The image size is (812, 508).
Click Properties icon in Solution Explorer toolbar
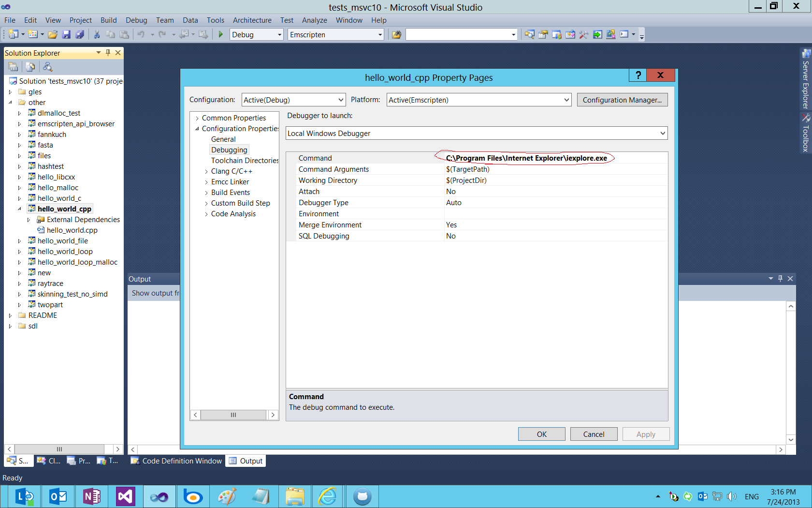[13, 67]
